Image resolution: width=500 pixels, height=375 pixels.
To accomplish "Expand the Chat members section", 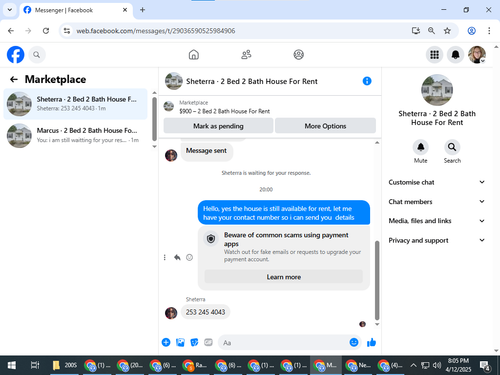I will coord(437,202).
